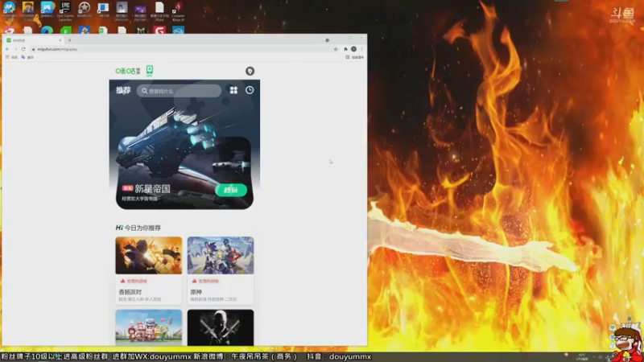Open the apps bookmark shortcut
This screenshot has height=362, width=644.
(x=11, y=57)
